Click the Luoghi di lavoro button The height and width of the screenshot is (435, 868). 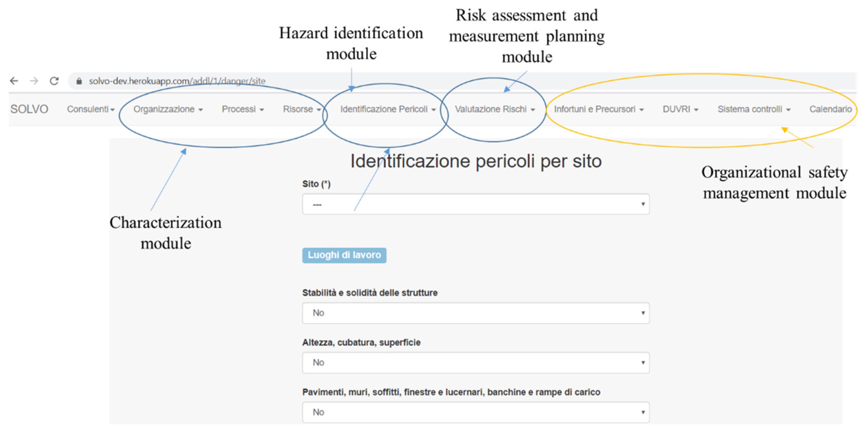(x=344, y=255)
